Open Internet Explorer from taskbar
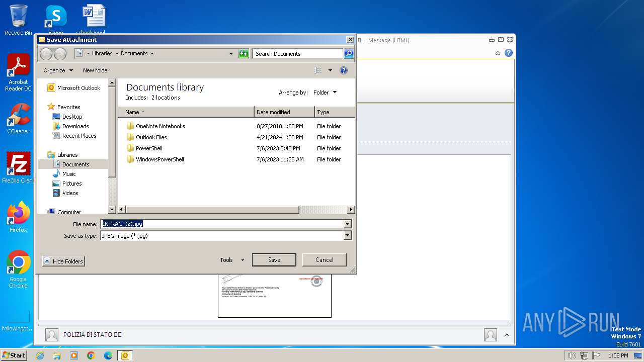The height and width of the screenshot is (362, 644). [40, 355]
